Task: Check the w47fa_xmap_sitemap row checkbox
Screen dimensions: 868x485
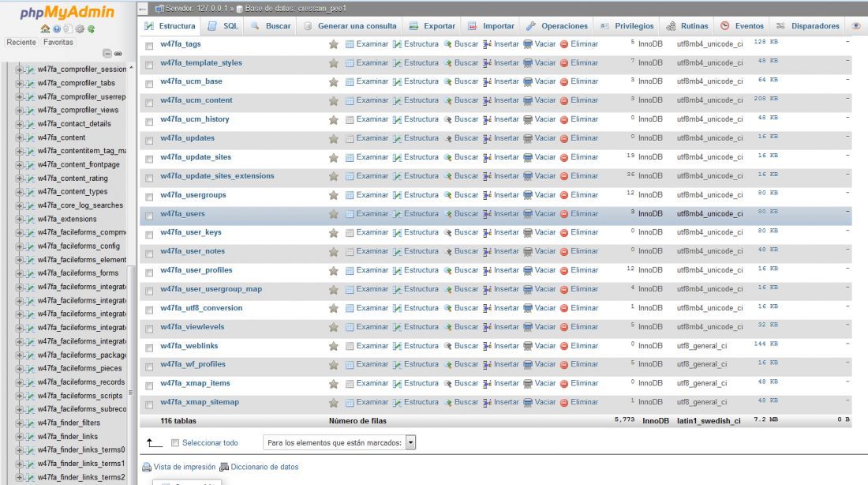Action: pyautogui.click(x=149, y=404)
